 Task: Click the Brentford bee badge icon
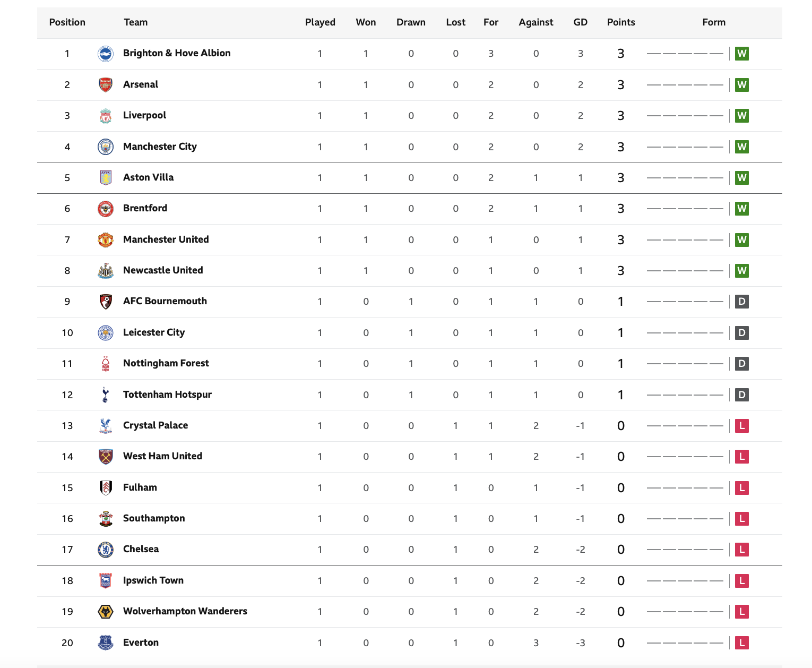(106, 209)
